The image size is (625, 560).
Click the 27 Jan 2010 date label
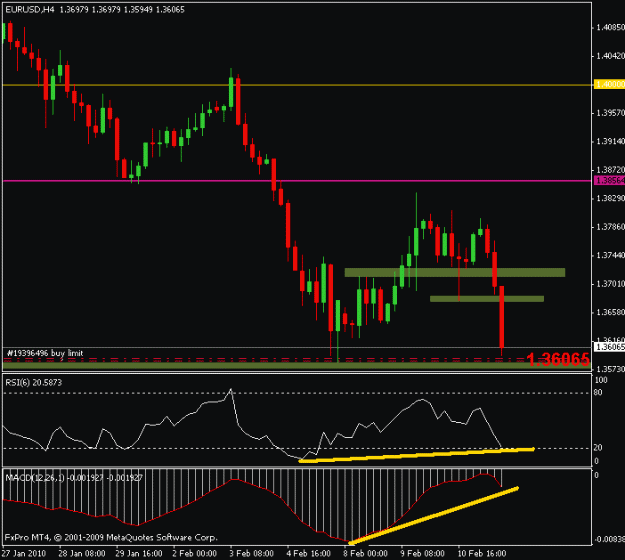point(24,554)
